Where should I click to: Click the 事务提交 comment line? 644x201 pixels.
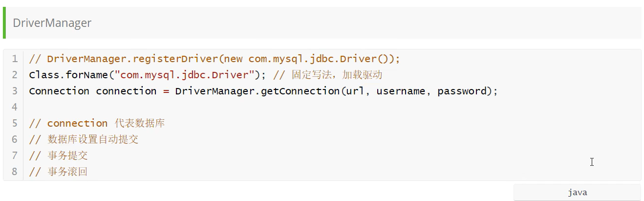67,156
